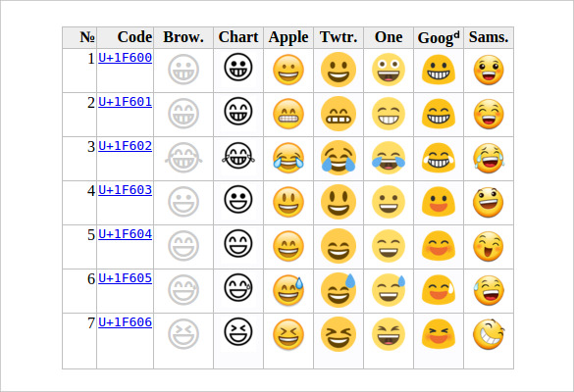The width and height of the screenshot is (574, 392).
Task: Click the Chart tears of joy emoji
Action: click(238, 156)
